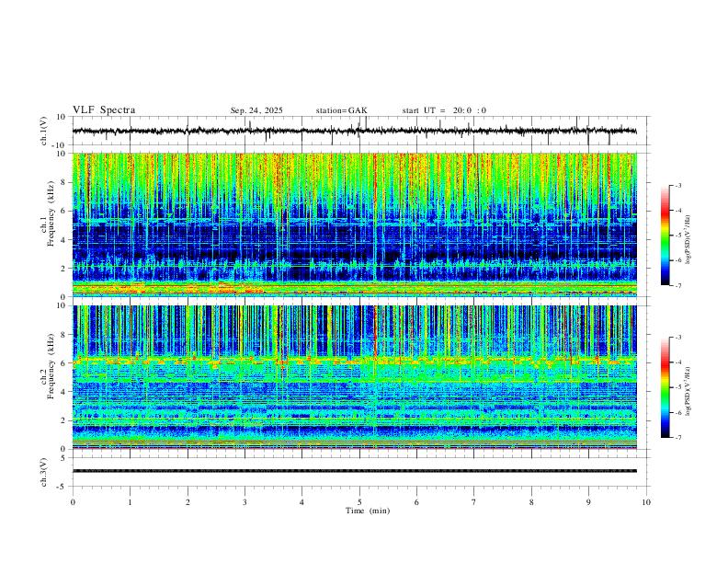Click the "VLF Spectra" plot title
728x563 pixels.
tap(104, 110)
